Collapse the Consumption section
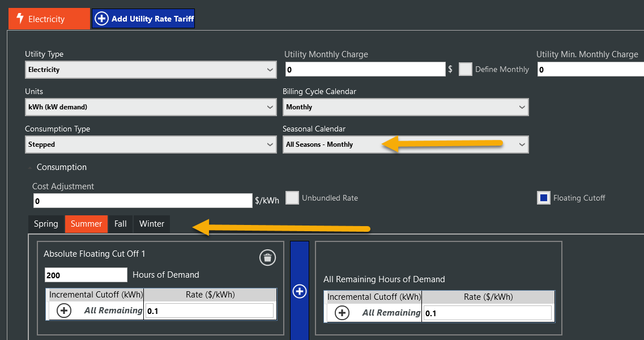 tap(29, 167)
